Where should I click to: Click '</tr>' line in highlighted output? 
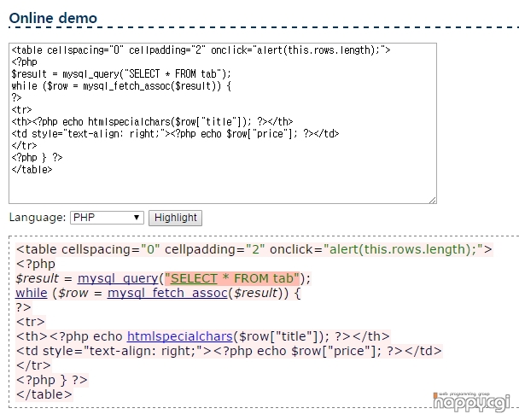[33, 365]
